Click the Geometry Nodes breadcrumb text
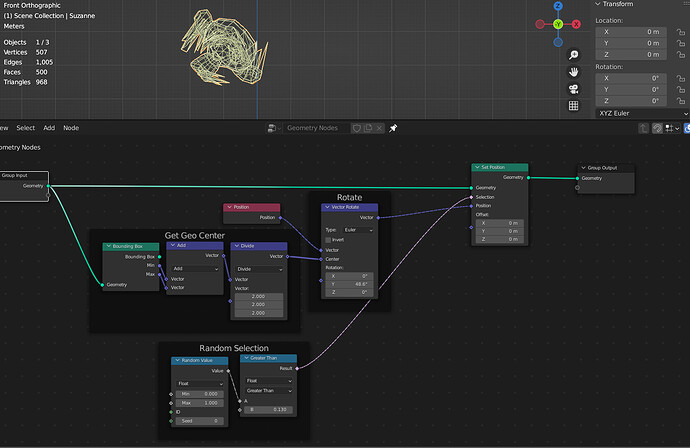 [x=19, y=147]
